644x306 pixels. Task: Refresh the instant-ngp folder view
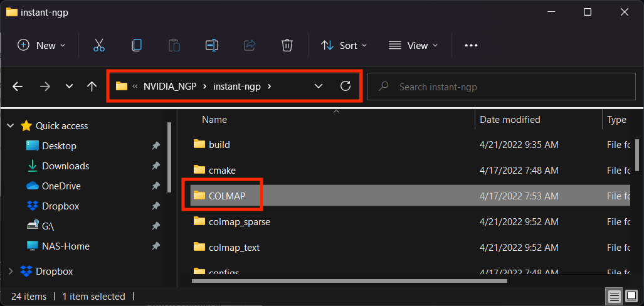point(346,86)
